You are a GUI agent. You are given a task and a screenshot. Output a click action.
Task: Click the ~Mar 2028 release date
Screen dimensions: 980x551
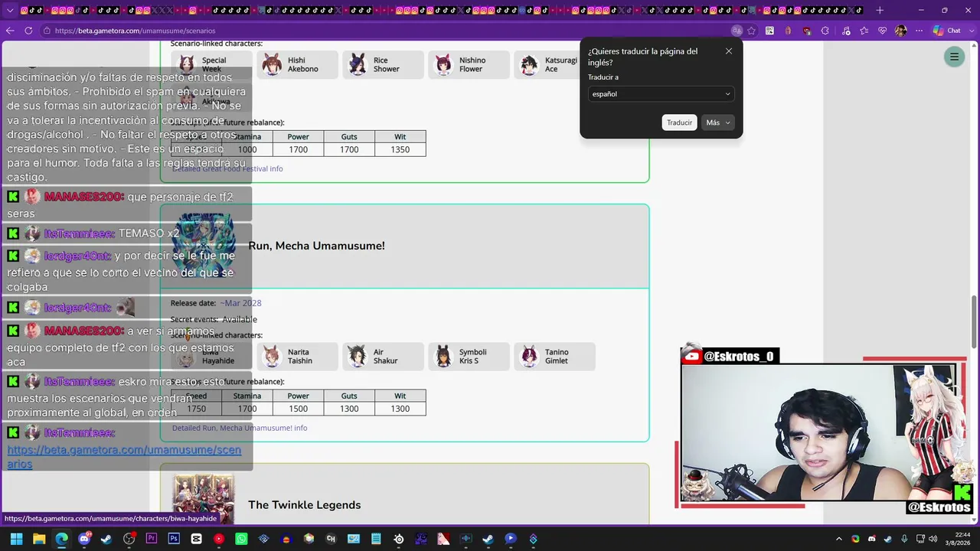coord(240,303)
